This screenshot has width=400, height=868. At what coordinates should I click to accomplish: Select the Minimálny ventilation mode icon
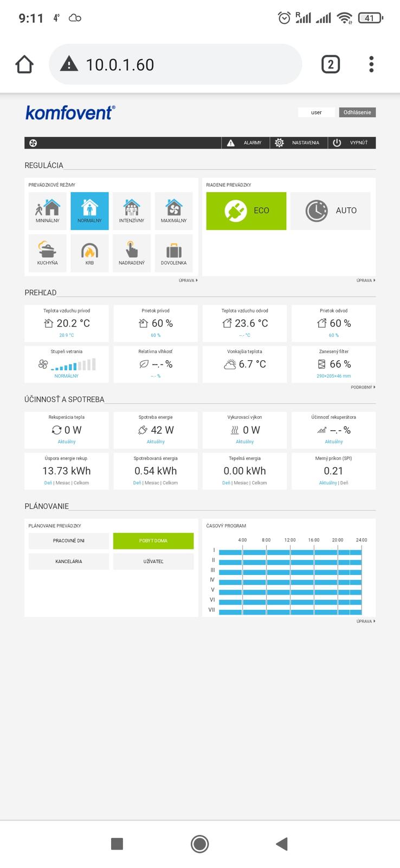click(48, 210)
